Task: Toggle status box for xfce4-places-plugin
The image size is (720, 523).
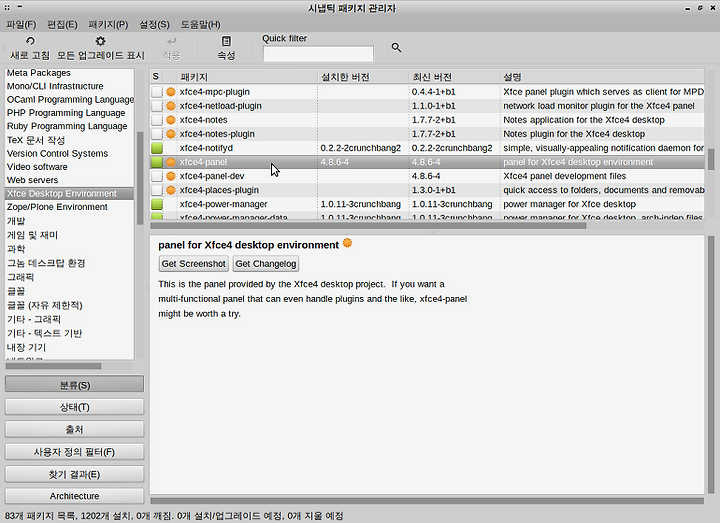Action: (157, 190)
